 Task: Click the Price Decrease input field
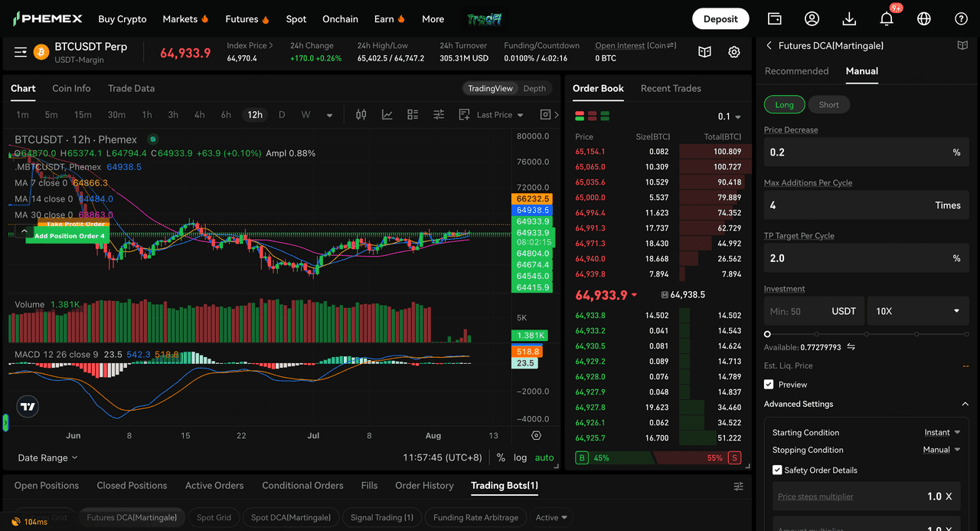point(867,152)
